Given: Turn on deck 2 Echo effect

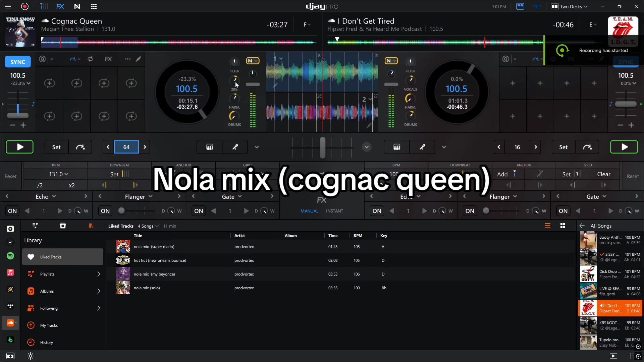Looking at the screenshot, I should [377, 211].
